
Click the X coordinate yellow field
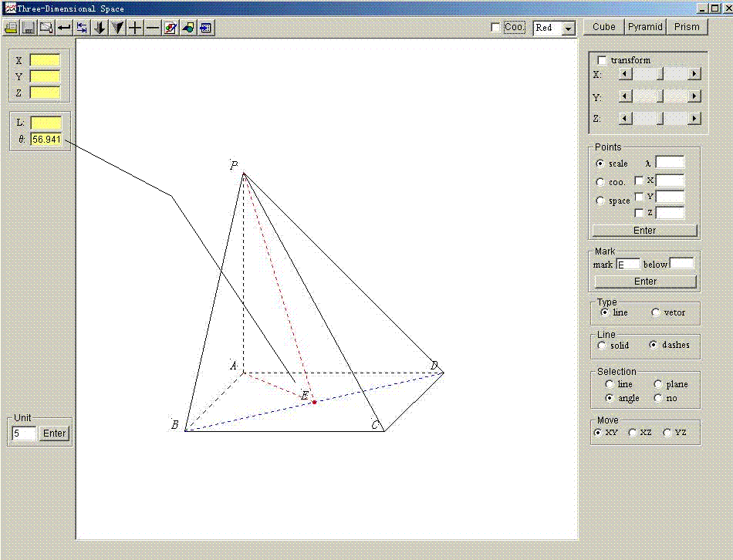coord(46,60)
